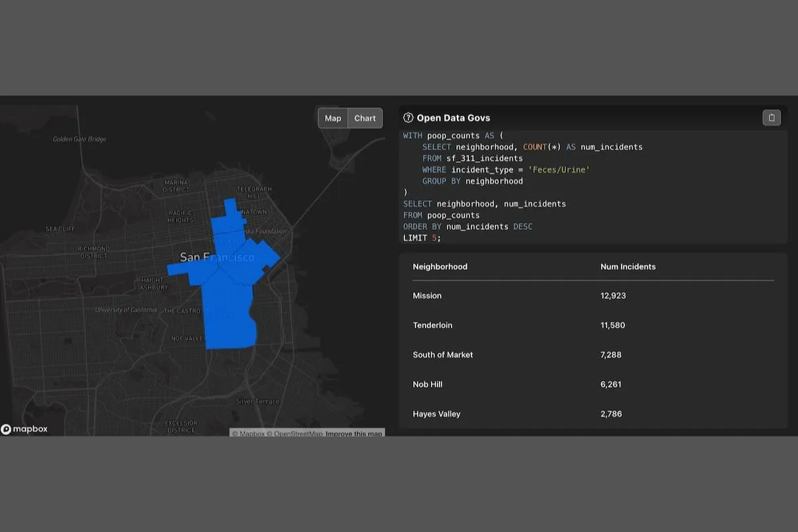Click the 6,261 incidents value
Screen dimensions: 798x532
[x=610, y=384]
